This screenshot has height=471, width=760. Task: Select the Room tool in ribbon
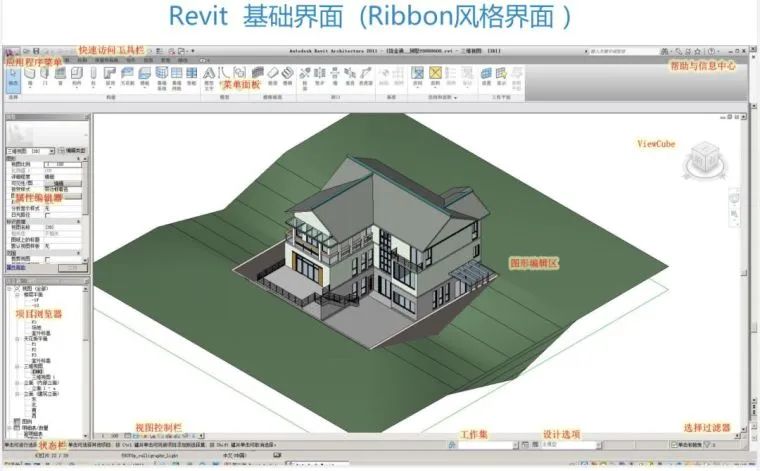click(x=417, y=77)
